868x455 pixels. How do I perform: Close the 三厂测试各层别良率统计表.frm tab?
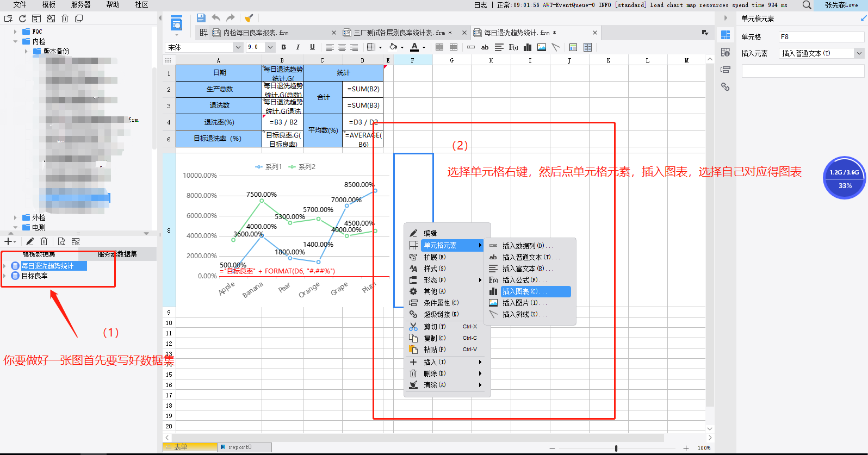click(464, 33)
